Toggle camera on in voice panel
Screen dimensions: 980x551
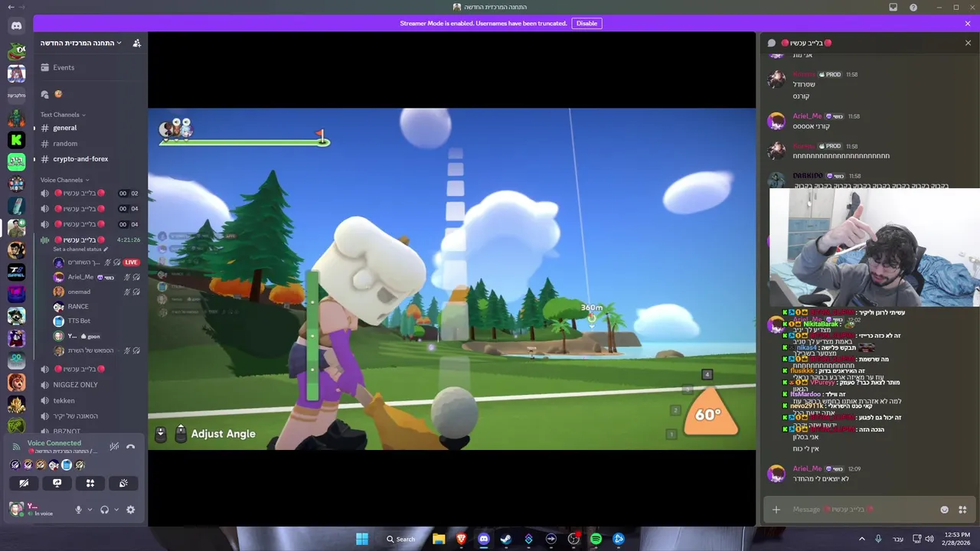coord(24,483)
